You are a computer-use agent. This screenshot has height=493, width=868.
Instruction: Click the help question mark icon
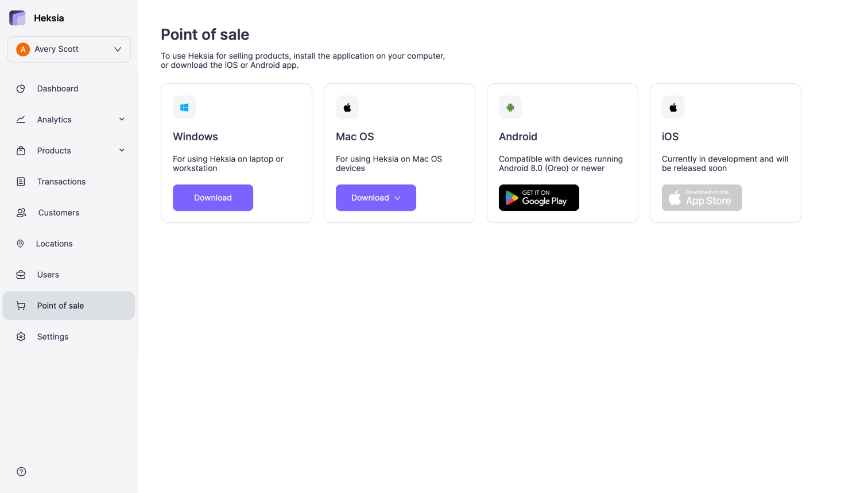[x=21, y=471]
